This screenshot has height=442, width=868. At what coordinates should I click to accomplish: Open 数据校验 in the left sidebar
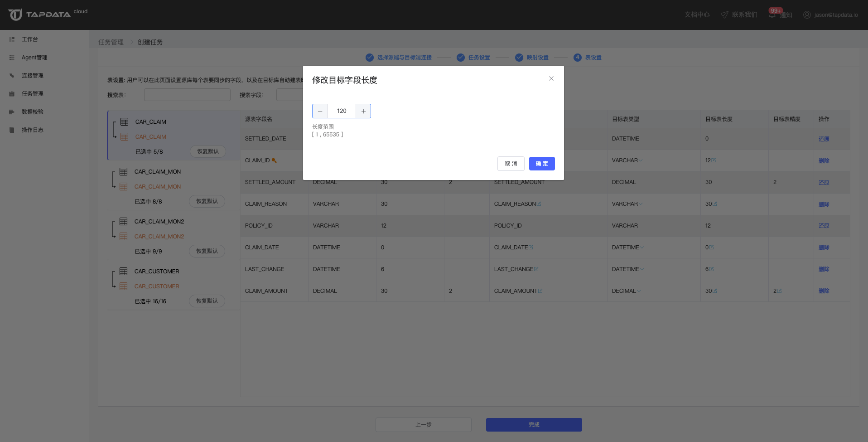(33, 112)
